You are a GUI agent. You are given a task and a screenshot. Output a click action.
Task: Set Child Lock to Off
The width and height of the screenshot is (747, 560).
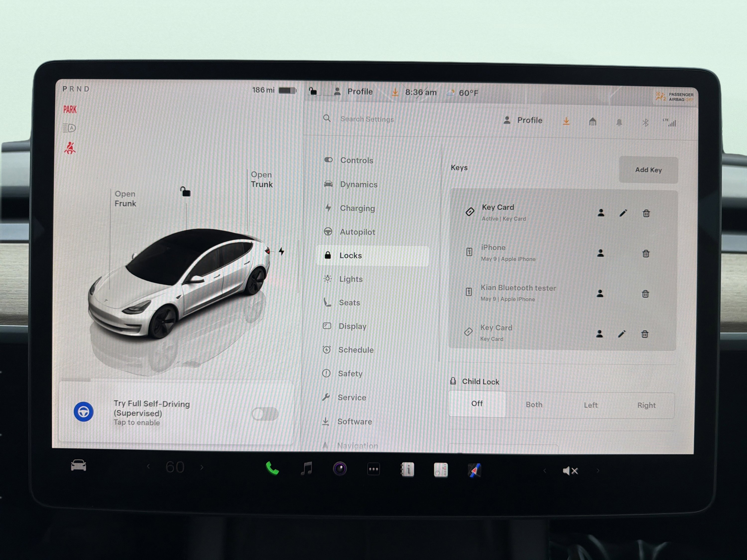(x=477, y=404)
